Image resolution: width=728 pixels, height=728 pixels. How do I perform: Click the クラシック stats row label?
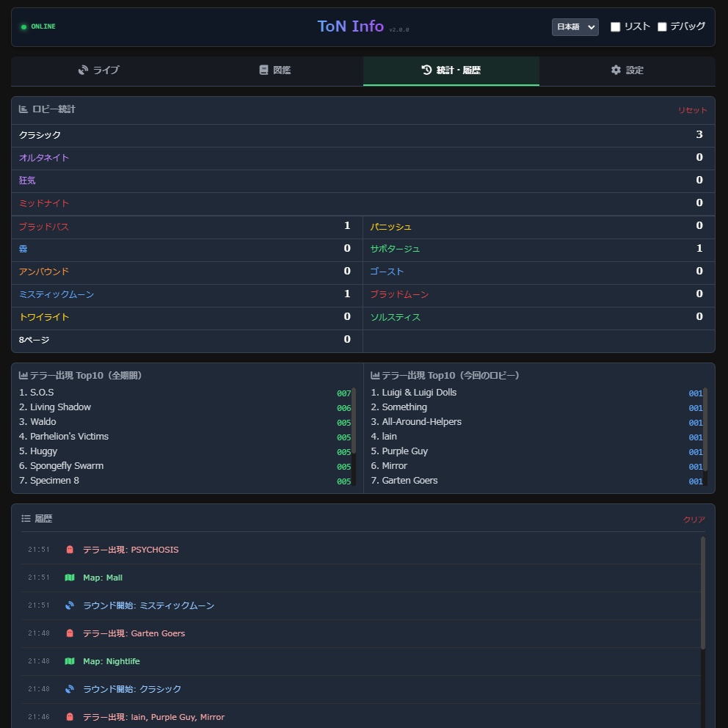(x=40, y=135)
